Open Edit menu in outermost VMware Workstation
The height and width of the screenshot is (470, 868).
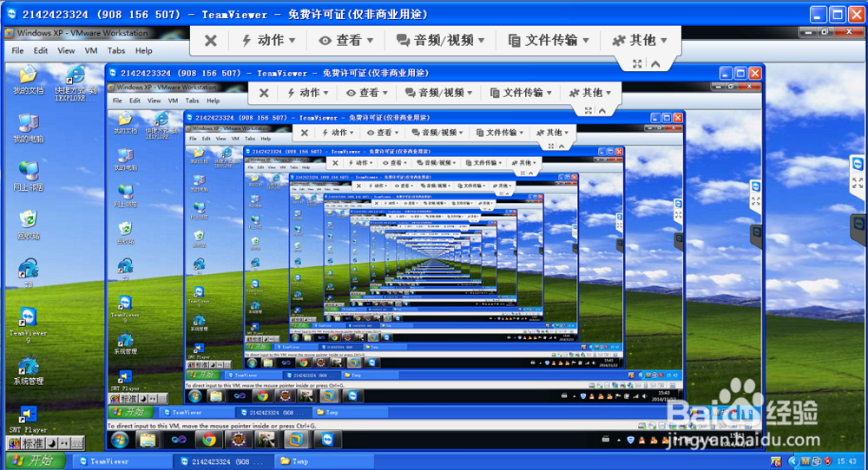pos(41,50)
